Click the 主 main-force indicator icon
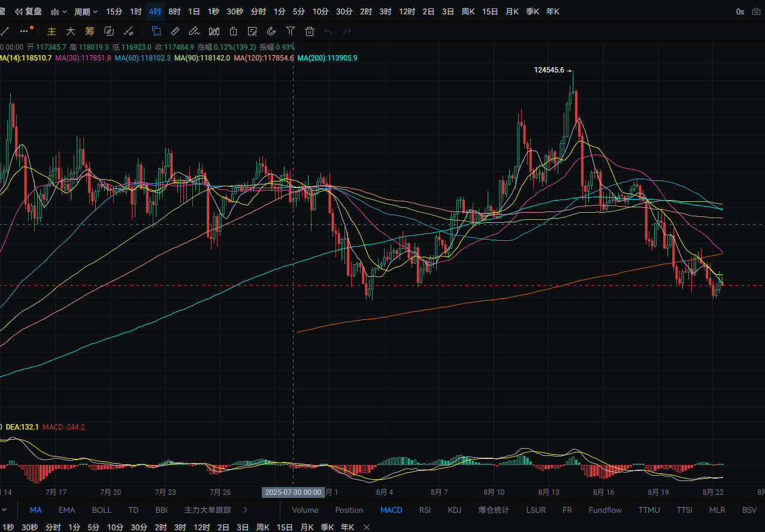The width and height of the screenshot is (765, 532). tap(52, 31)
